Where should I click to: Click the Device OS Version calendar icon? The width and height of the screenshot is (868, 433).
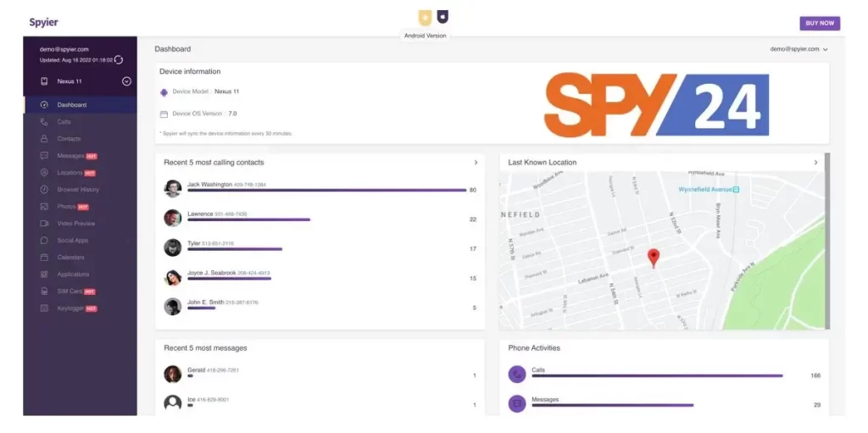coord(164,114)
